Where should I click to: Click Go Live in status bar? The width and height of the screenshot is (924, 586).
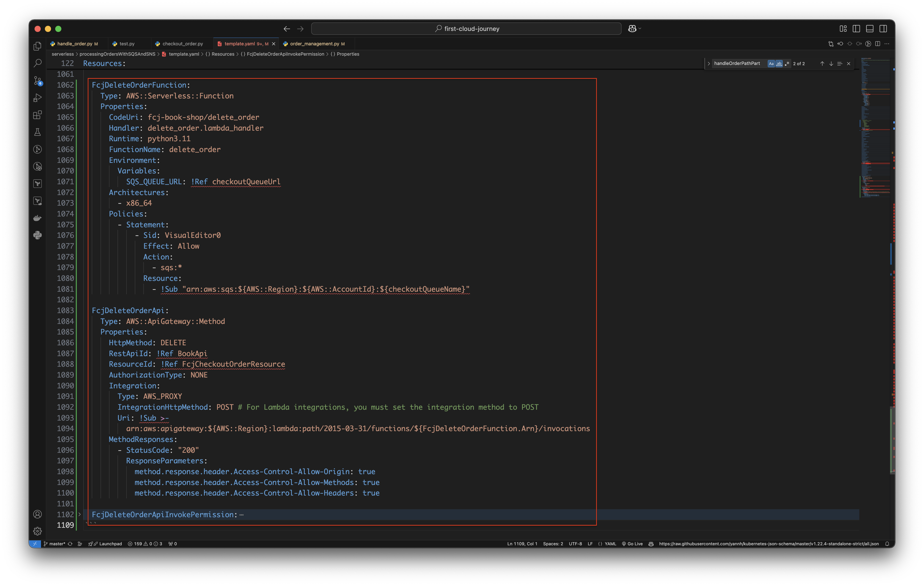click(632, 544)
